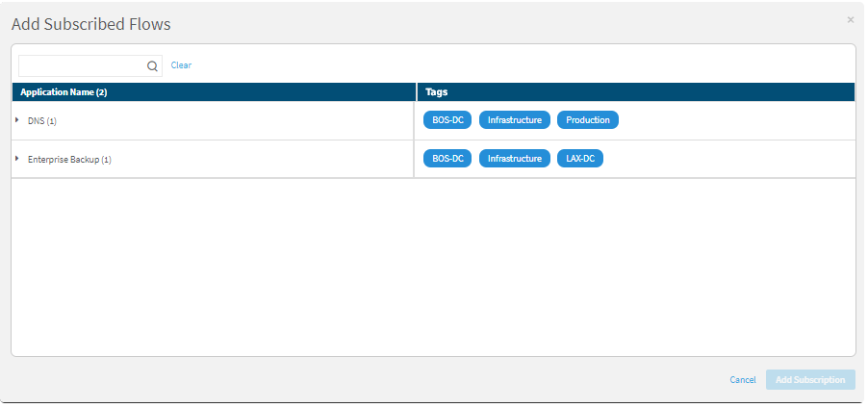Click the search input field
Screen dimensions: 868x408
coord(83,66)
